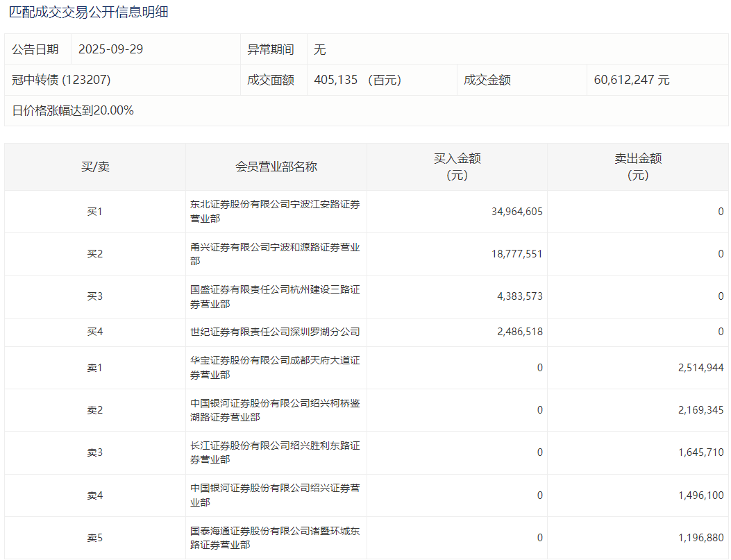This screenshot has height=560, width=731.
Task: Open 华宝证券成都天府大道证券营业部 entry
Action: tap(275, 367)
